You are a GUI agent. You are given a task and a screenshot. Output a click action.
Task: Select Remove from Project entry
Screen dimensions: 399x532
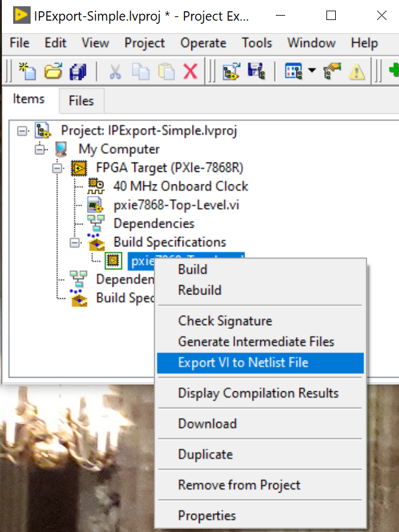(260, 485)
